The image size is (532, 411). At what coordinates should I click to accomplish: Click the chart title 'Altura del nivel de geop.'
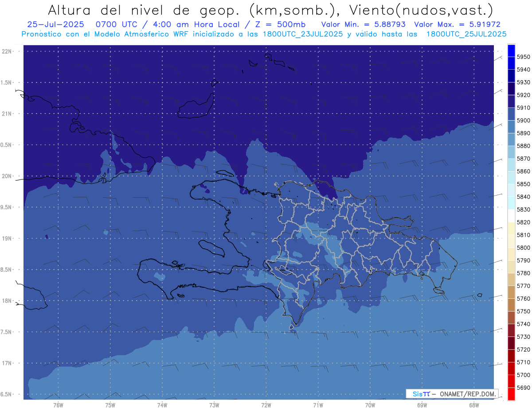point(143,10)
